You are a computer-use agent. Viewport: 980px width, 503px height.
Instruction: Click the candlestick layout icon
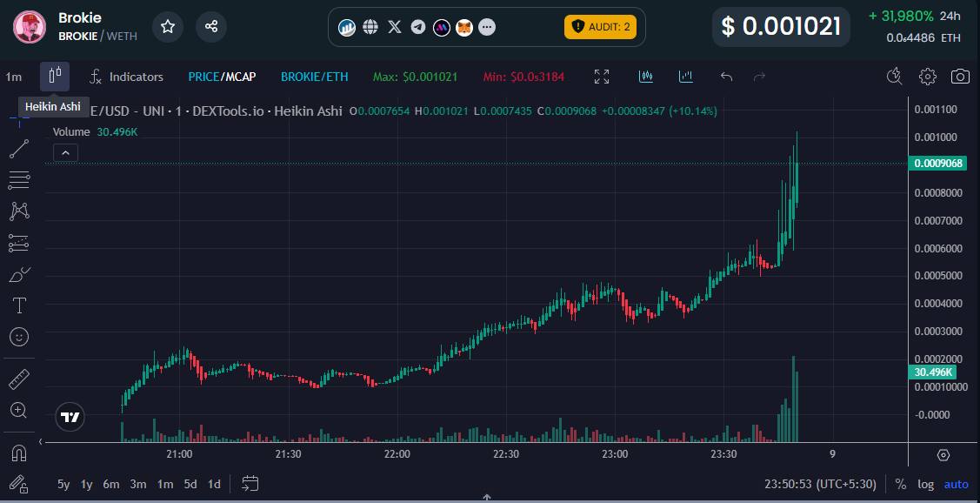[x=645, y=77]
